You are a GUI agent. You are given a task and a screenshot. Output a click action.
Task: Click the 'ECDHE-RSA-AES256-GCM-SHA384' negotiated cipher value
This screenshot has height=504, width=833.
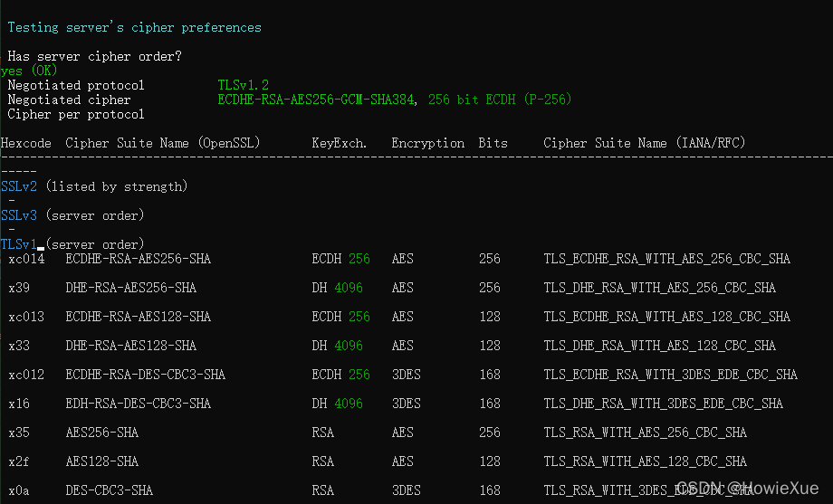pos(316,100)
